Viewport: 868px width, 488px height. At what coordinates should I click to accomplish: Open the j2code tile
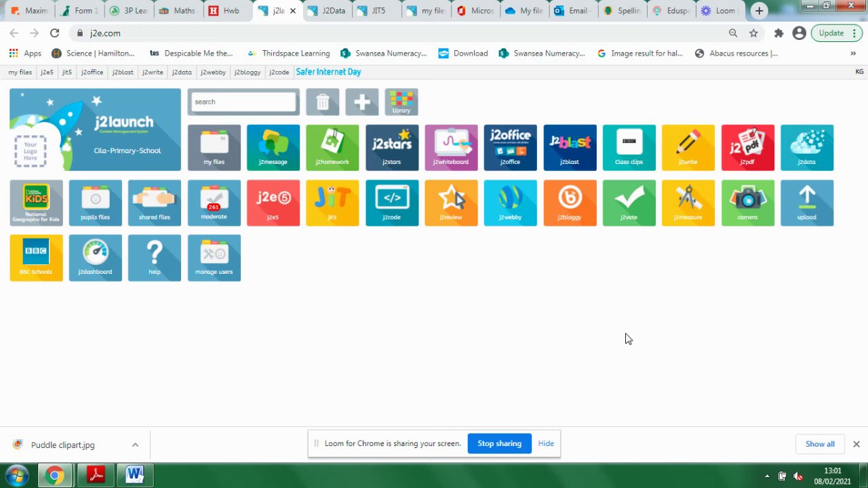point(392,203)
